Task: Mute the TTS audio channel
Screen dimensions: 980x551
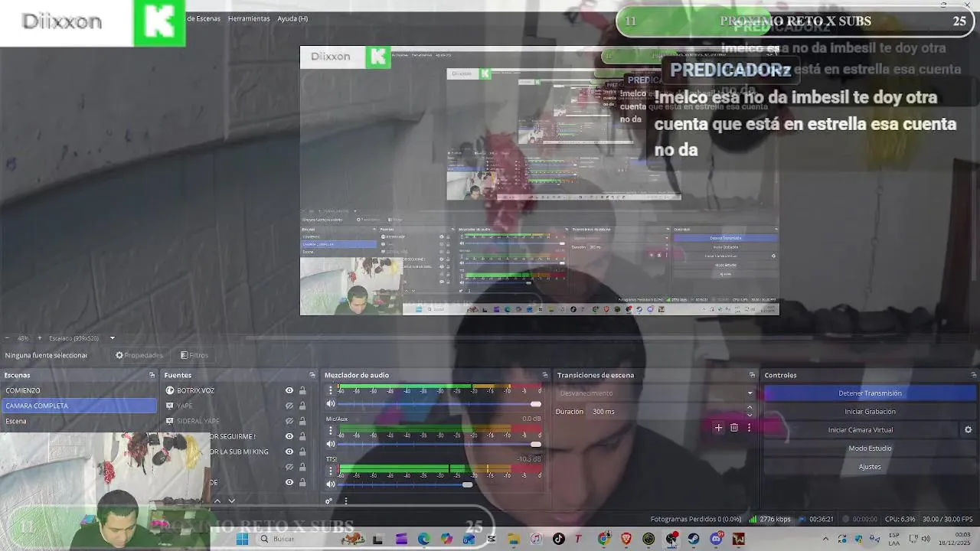Action: (331, 484)
